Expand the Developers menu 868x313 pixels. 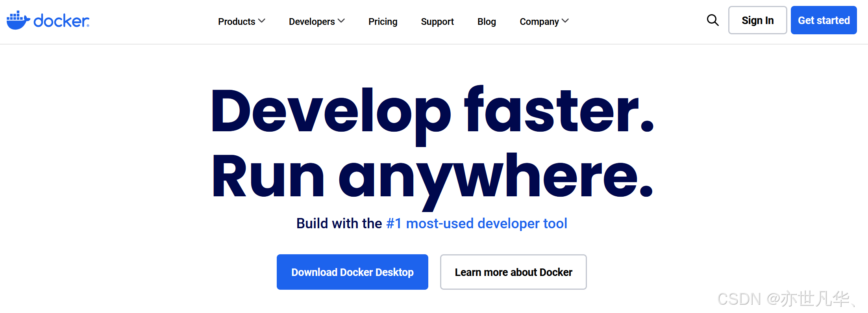pos(317,21)
